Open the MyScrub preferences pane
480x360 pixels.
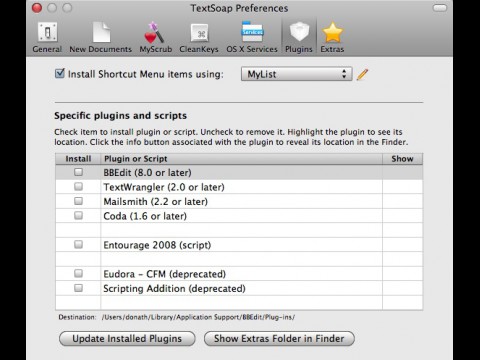[156, 37]
